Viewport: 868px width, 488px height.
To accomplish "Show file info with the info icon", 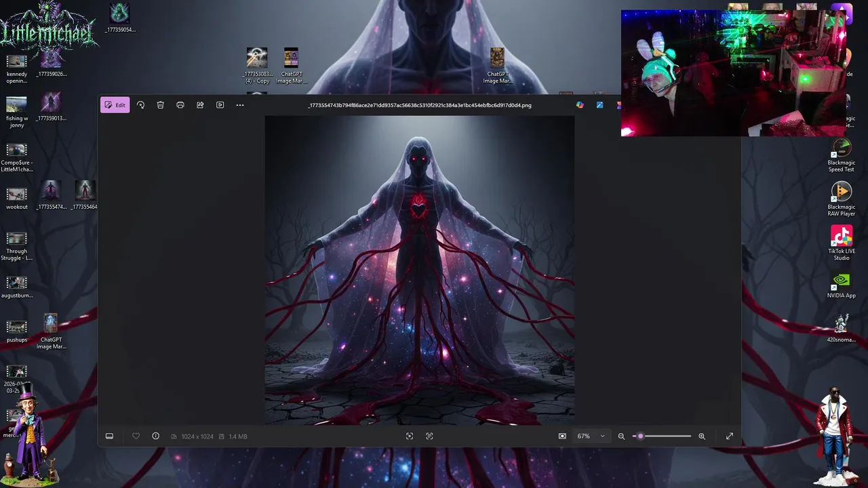I will (155, 436).
